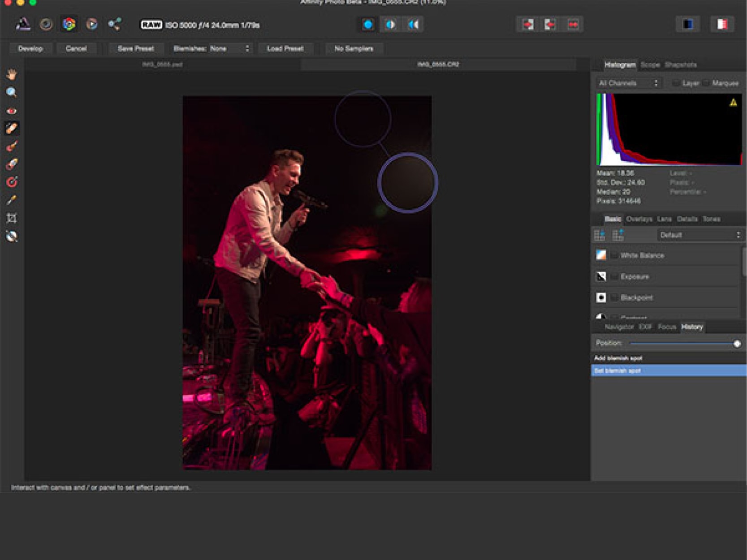
Task: Select the Overlay Paint brush tool
Action: coord(12,146)
